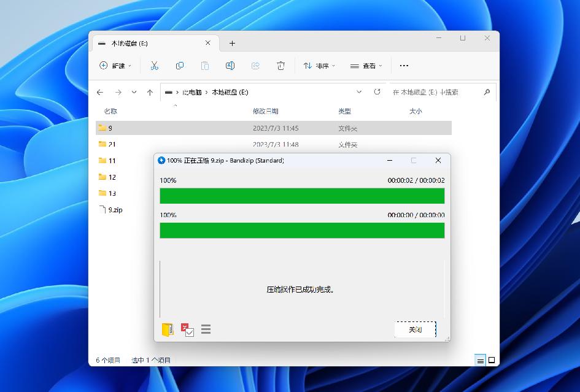Click the Paste icon in Explorer toolbar
580x392 pixels.
(x=204, y=66)
